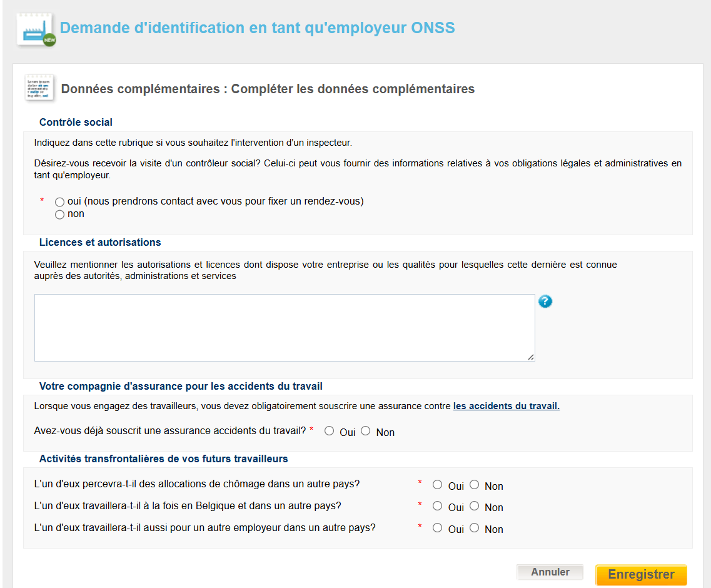Click the page title 'Demande d'identification en tant qu'employeur ONSS'
Screen dimensions: 711x588
click(x=257, y=28)
